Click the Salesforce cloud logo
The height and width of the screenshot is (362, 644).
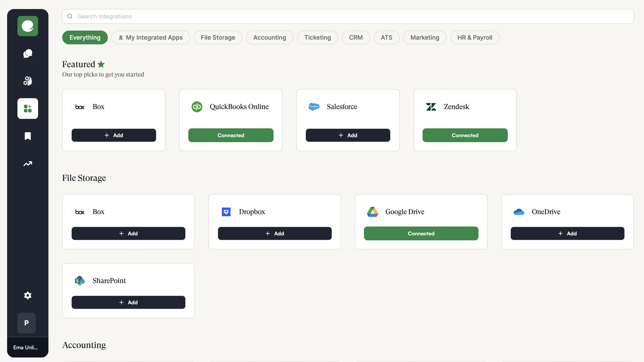click(314, 107)
